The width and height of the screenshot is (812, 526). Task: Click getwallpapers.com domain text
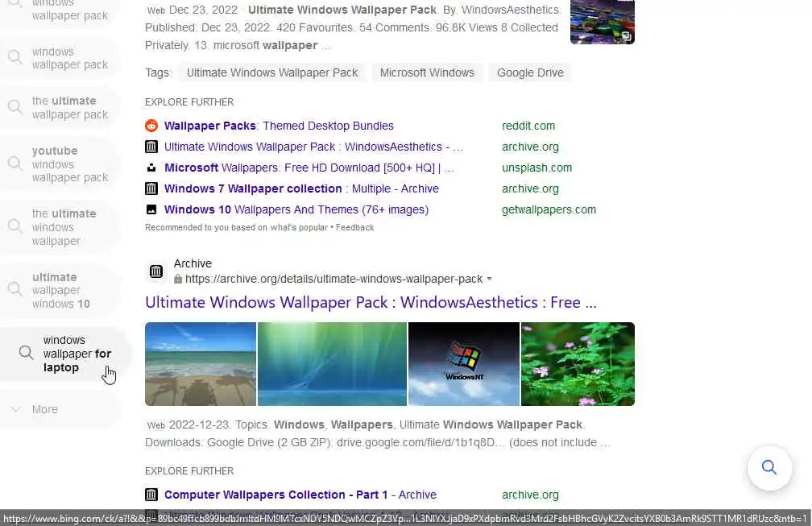(x=549, y=209)
